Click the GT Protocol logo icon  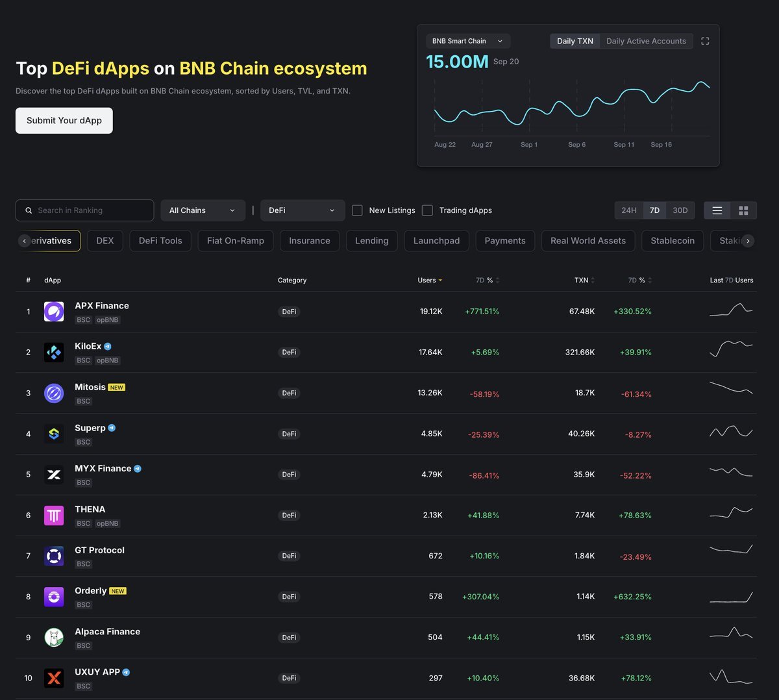click(x=54, y=556)
